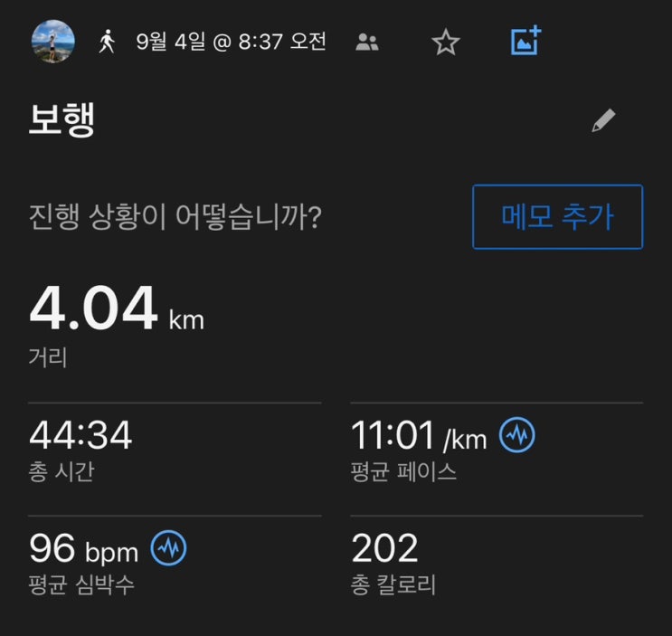Screen dimensions: 672x636
Task: Tap the pencil edit icon
Action: [603, 120]
